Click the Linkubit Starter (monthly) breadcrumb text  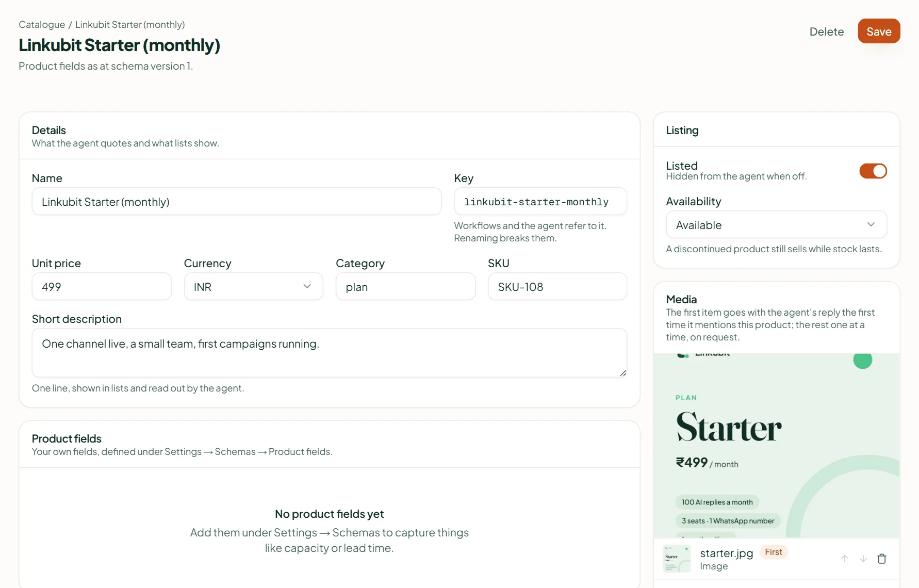pos(130,25)
